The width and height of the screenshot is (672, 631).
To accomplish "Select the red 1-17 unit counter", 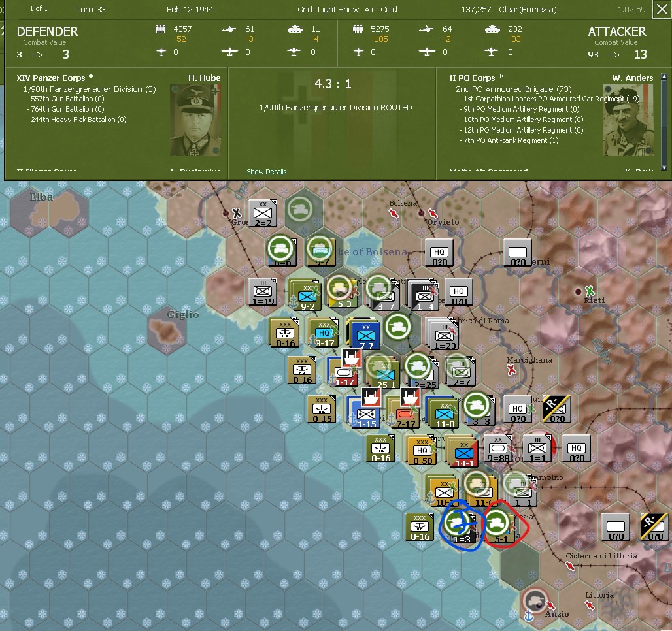I will tap(344, 373).
